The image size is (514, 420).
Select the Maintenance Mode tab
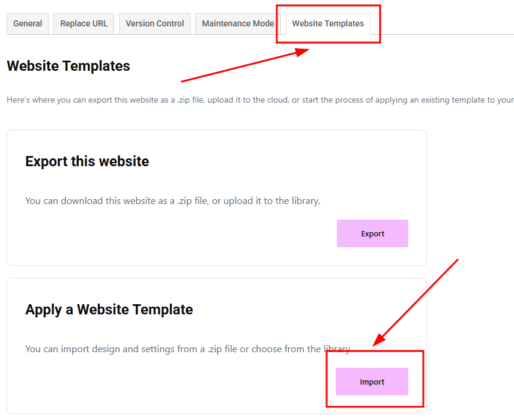point(238,23)
